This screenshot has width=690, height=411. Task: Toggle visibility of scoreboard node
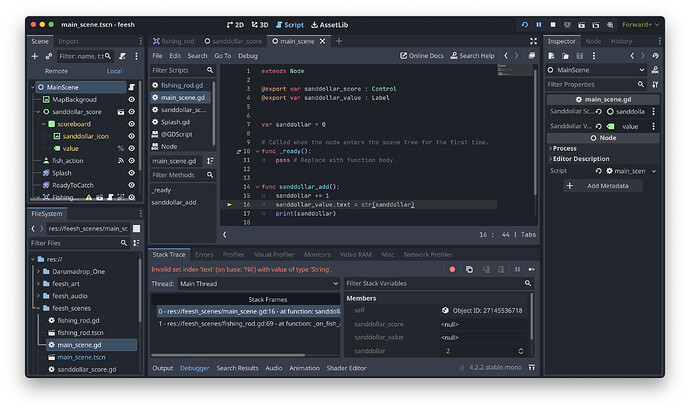coord(131,124)
